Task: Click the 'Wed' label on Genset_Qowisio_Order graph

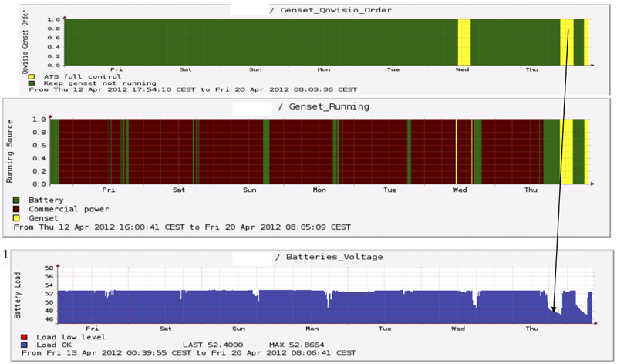Action: (x=462, y=69)
